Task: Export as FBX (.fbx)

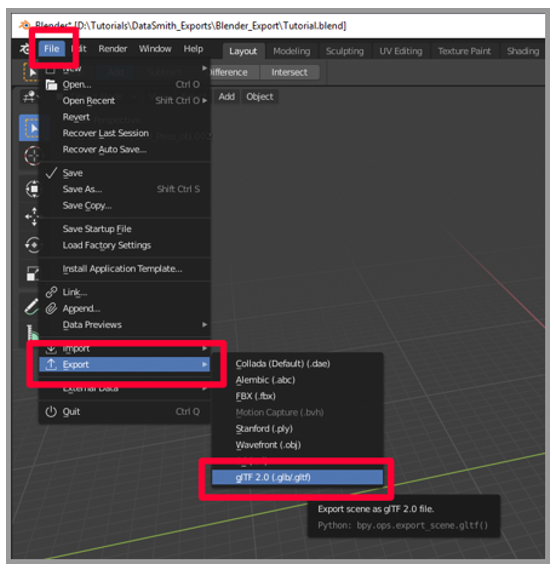Action: (x=297, y=396)
